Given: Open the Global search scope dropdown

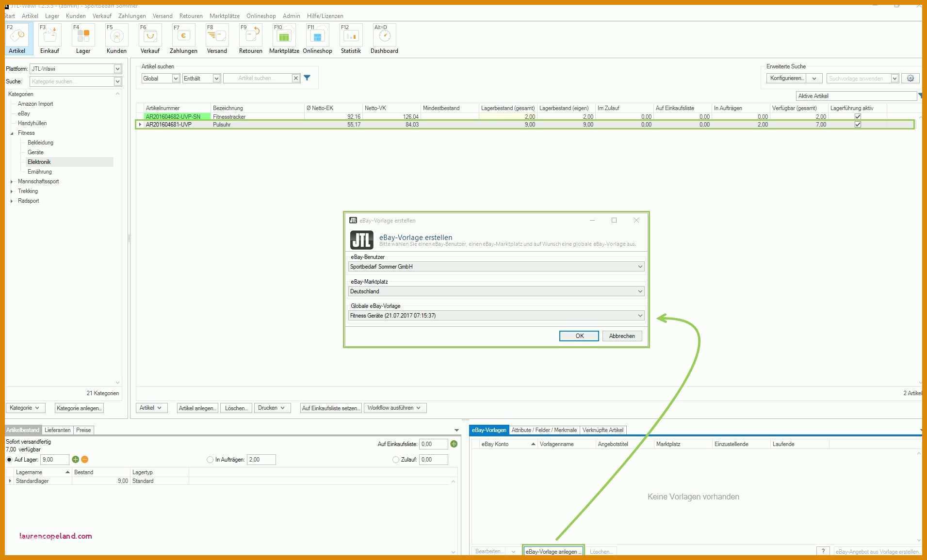Looking at the screenshot, I should [x=176, y=79].
